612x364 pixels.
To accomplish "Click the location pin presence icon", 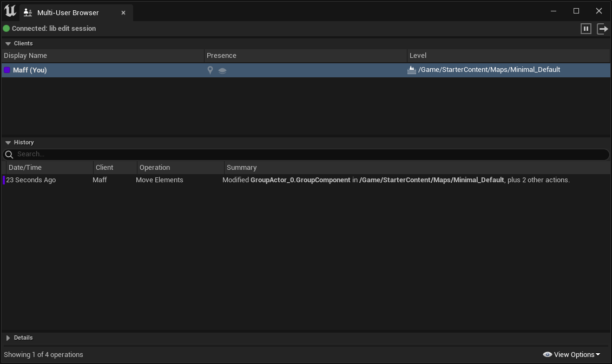I will 210,69.
